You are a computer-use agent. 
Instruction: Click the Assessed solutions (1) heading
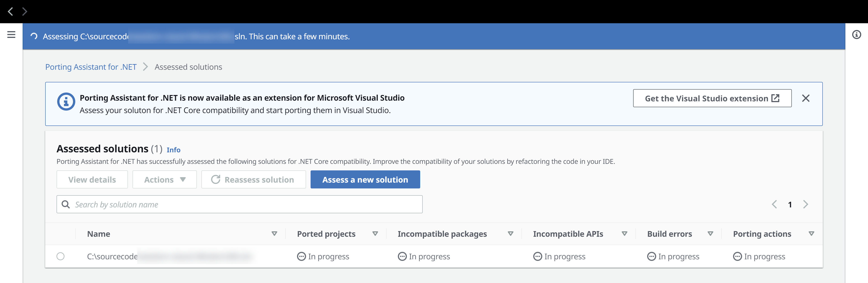pyautogui.click(x=109, y=149)
